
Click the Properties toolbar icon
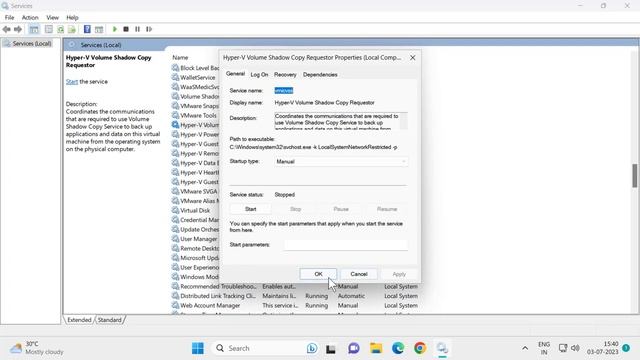click(49, 29)
